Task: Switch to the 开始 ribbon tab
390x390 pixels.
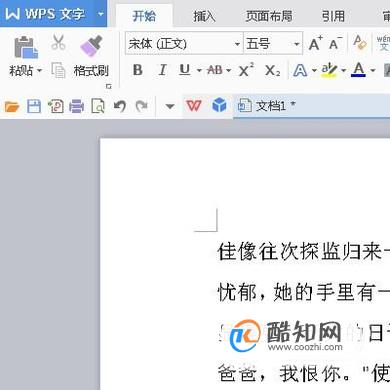Action: [x=144, y=16]
